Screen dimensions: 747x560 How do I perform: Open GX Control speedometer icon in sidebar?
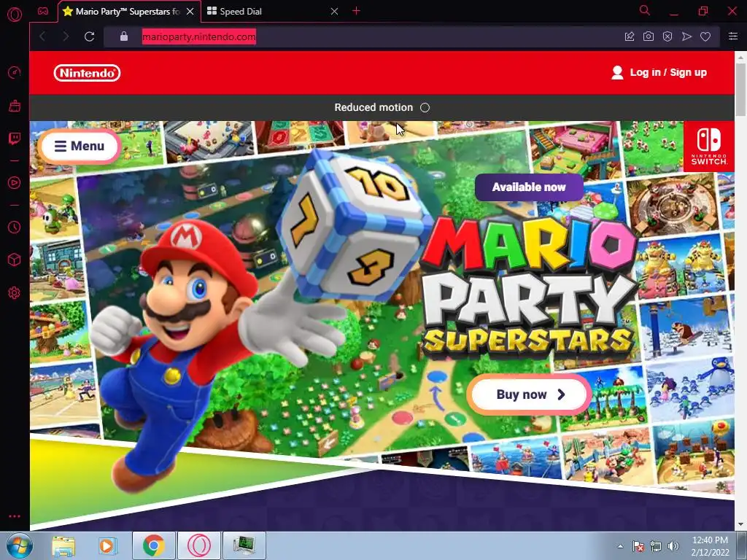[x=15, y=72]
